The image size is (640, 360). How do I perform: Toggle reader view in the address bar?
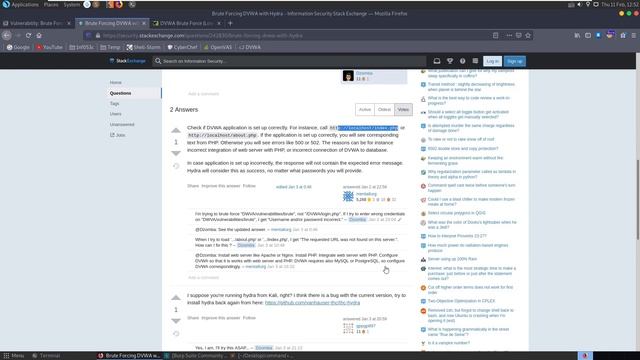pos(496,36)
